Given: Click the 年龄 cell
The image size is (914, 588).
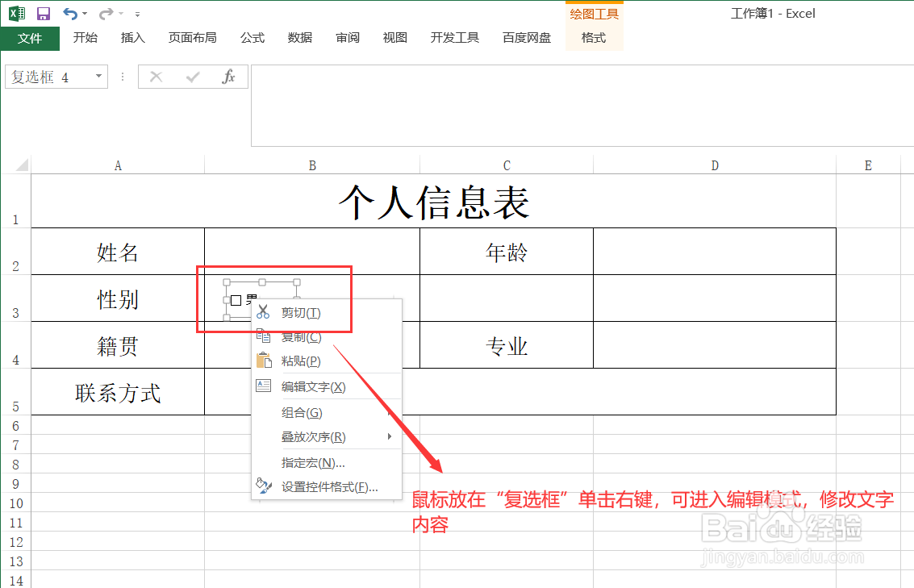Looking at the screenshot, I should 507,252.
